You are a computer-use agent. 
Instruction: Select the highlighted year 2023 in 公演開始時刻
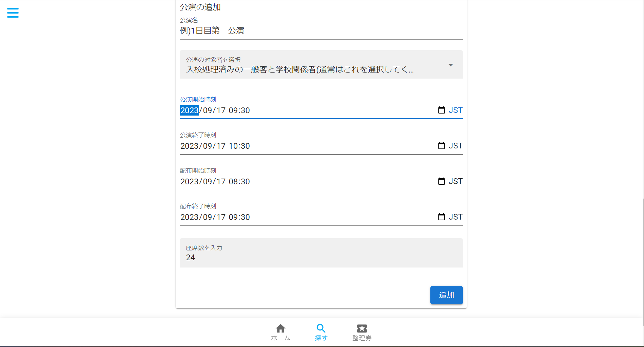(189, 110)
